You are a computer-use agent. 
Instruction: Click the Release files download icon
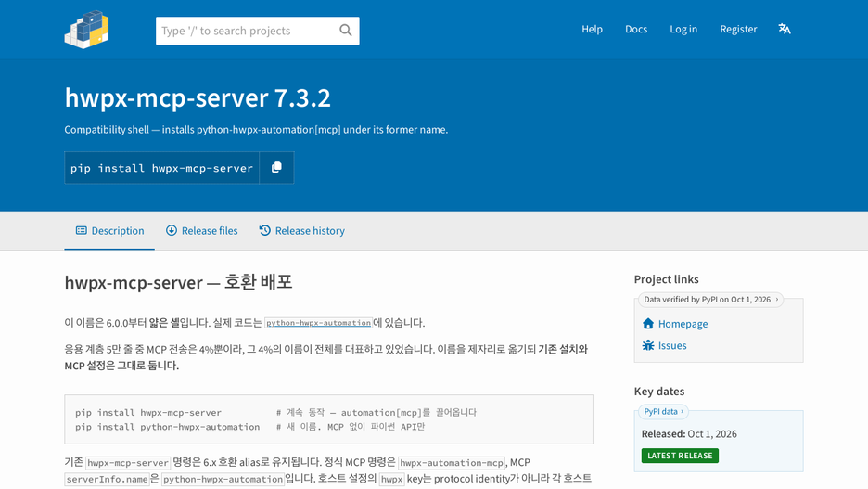[172, 230]
